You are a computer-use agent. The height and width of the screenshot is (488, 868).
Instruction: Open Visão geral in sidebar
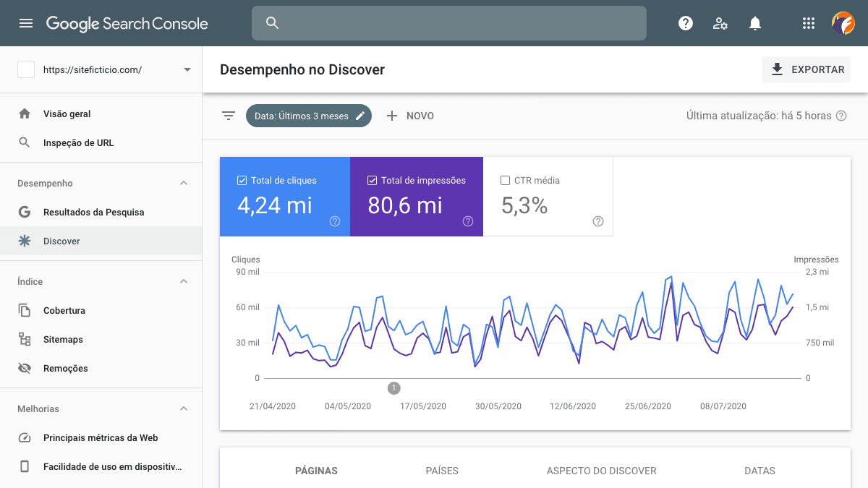pos(101,114)
